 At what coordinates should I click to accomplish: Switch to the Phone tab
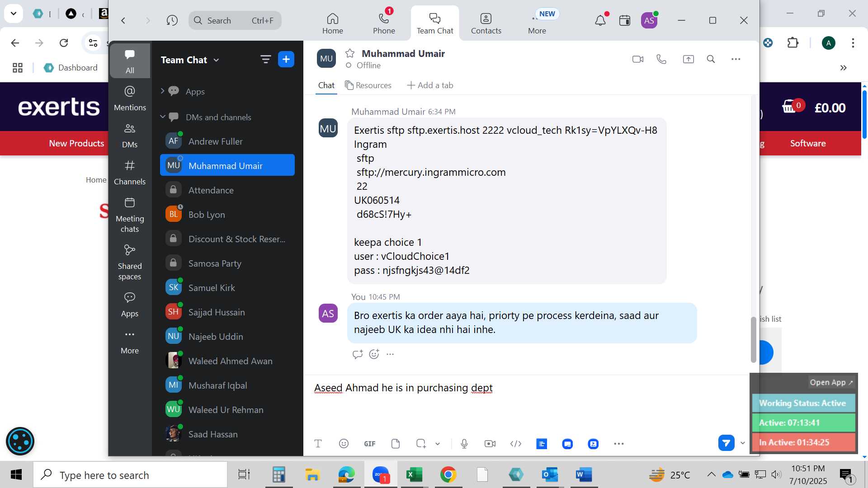pos(384,23)
